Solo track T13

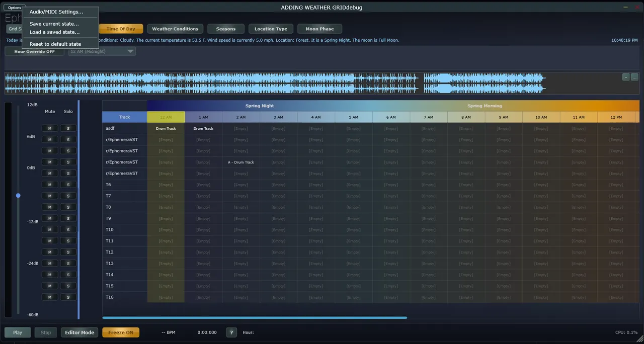pyautogui.click(x=68, y=264)
